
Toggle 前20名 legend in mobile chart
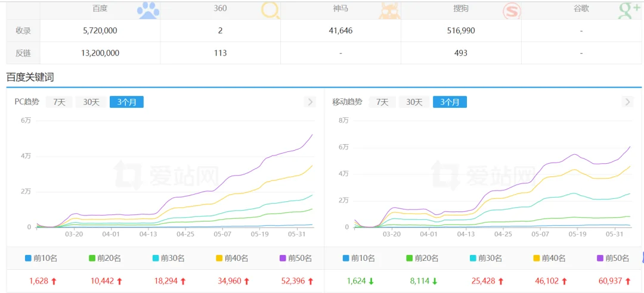point(422,258)
